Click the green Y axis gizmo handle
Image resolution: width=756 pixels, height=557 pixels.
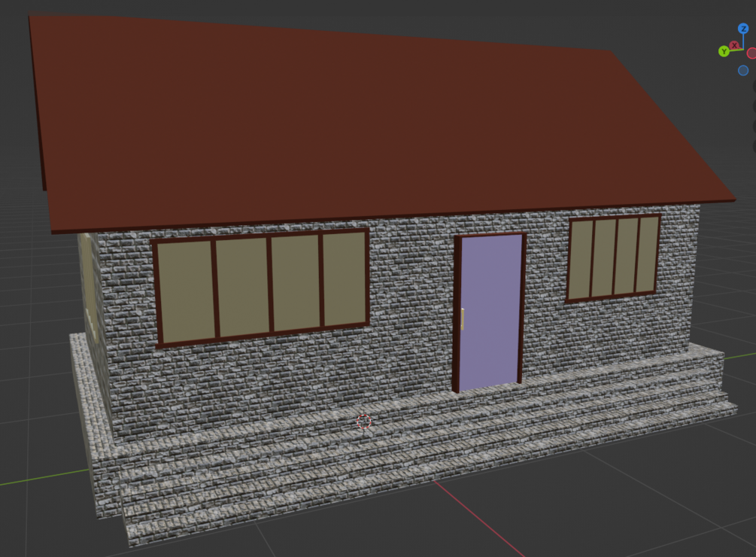click(724, 52)
